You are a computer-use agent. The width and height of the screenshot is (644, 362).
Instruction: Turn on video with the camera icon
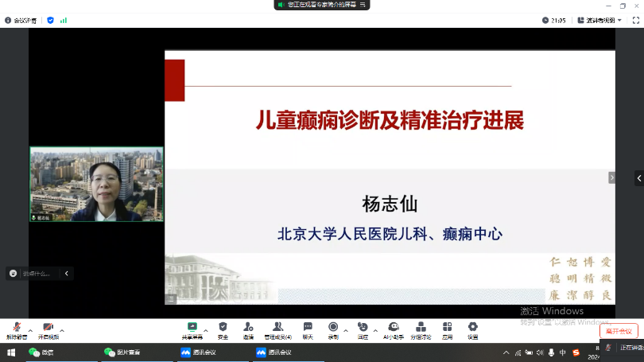pyautogui.click(x=48, y=327)
